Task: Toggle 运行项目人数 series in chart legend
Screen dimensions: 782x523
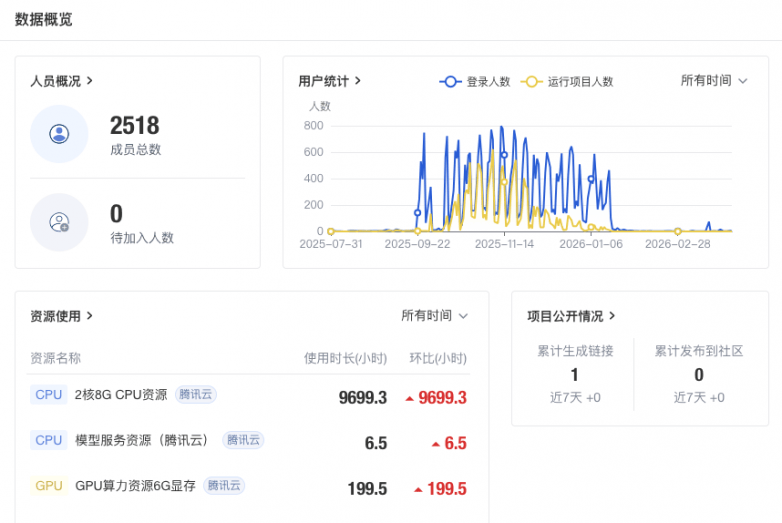Action: 568,82
